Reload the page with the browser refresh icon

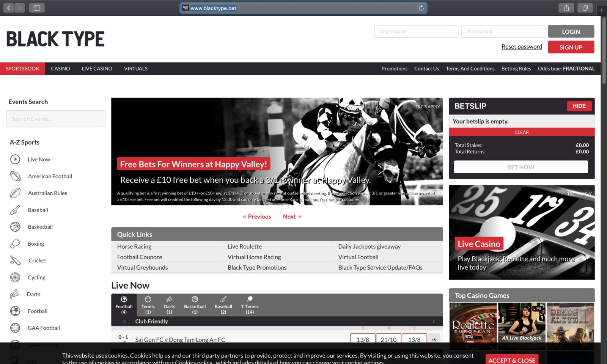point(421,8)
